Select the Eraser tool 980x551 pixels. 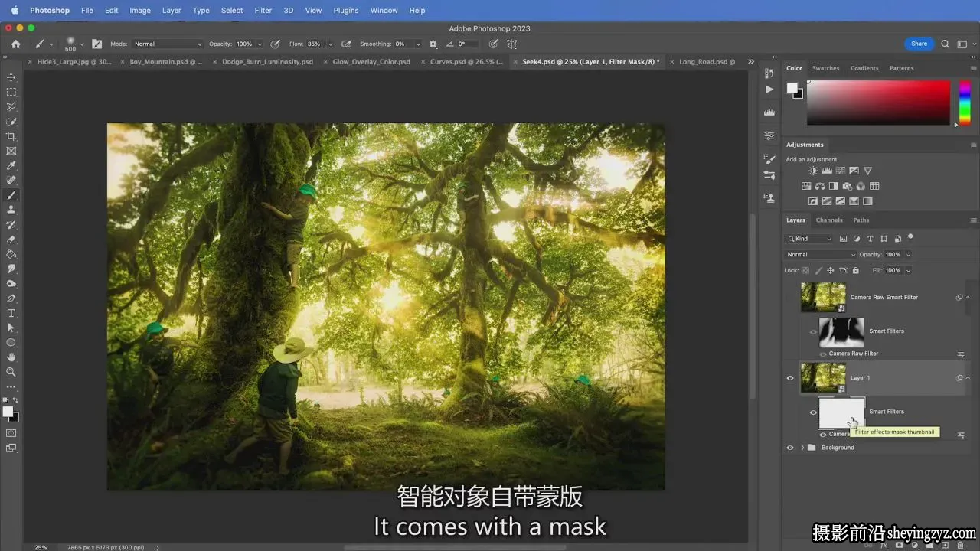11,240
